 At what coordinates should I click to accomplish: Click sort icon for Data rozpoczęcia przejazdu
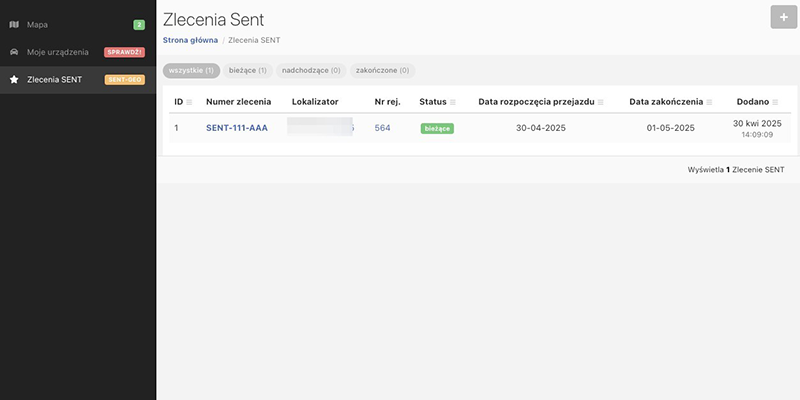[x=601, y=102]
